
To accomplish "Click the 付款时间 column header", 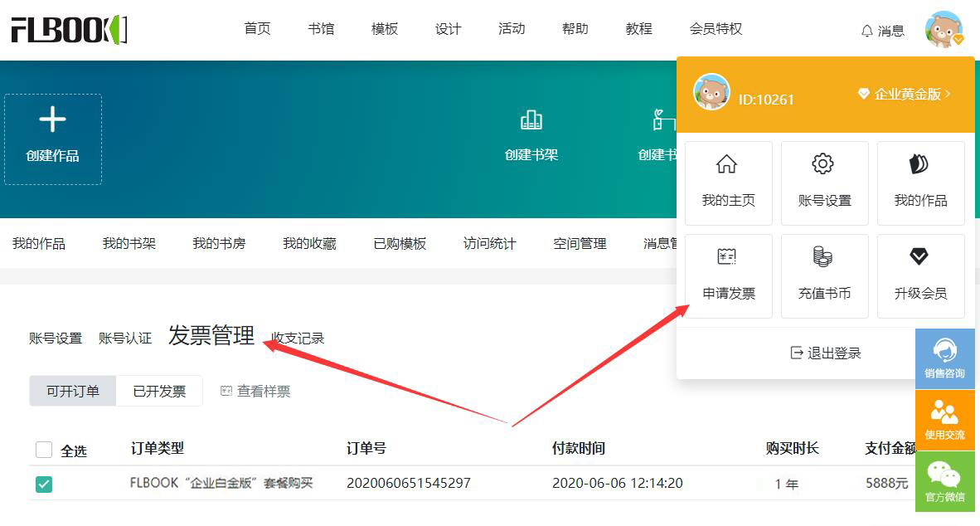I will [x=578, y=449].
